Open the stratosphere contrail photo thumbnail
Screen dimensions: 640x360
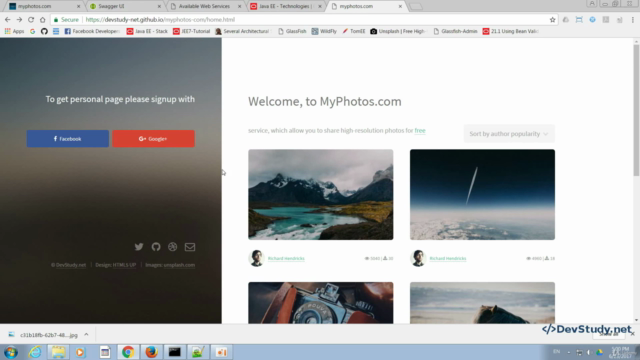(482, 194)
